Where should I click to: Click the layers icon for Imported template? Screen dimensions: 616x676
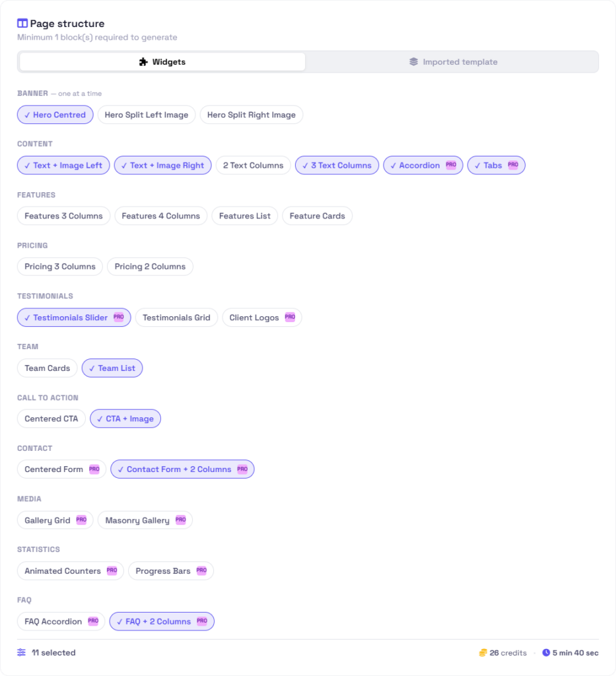(413, 61)
